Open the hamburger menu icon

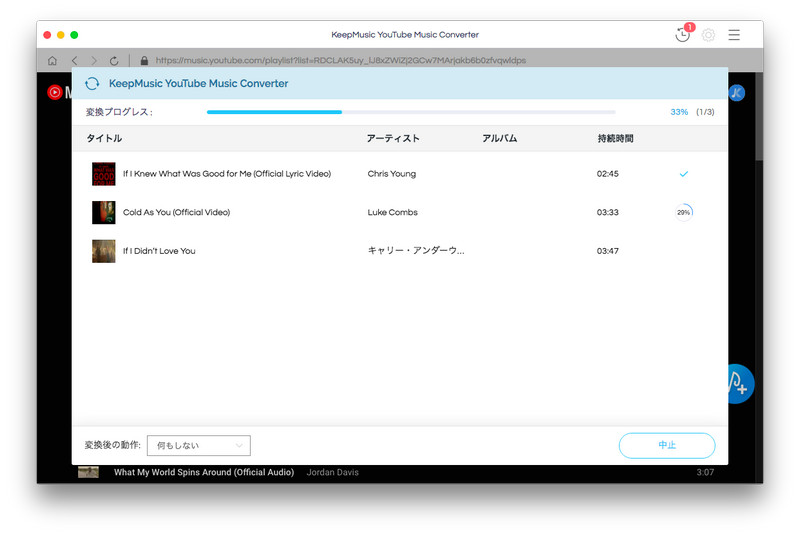point(734,35)
